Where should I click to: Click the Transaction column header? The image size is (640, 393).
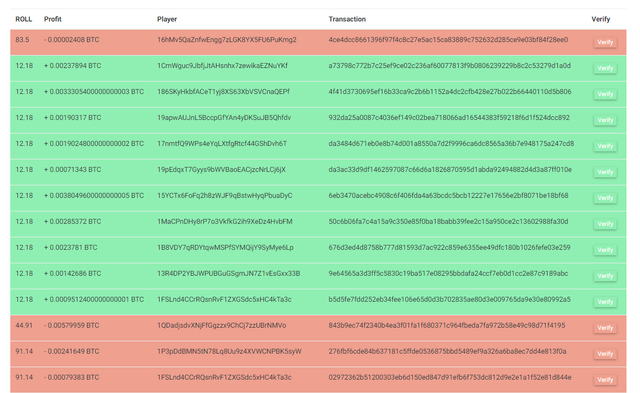(347, 19)
